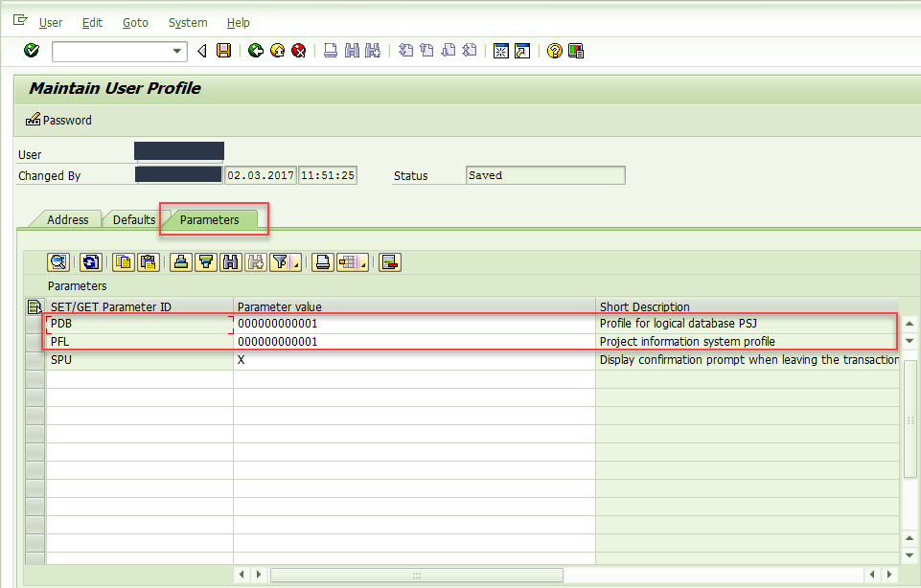Go back using the green left arrow icon
Image resolution: width=921 pixels, height=588 pixels.
[256, 51]
